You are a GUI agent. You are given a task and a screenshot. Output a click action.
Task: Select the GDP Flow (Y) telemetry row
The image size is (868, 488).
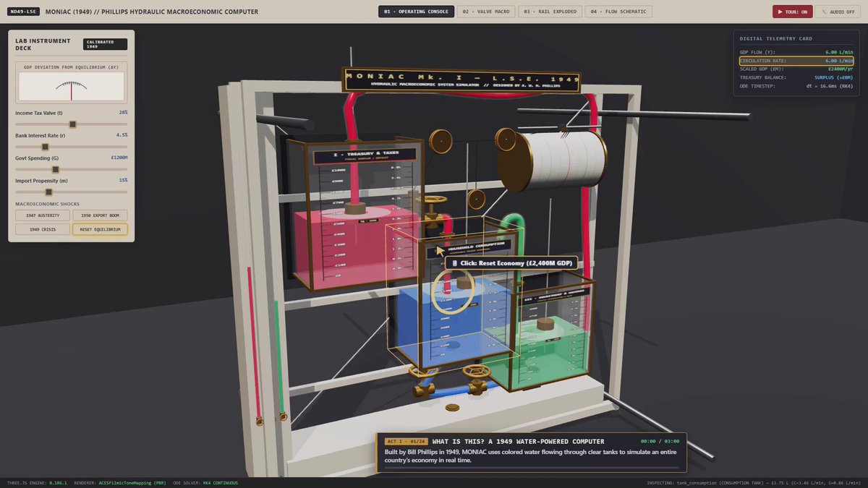click(x=796, y=52)
